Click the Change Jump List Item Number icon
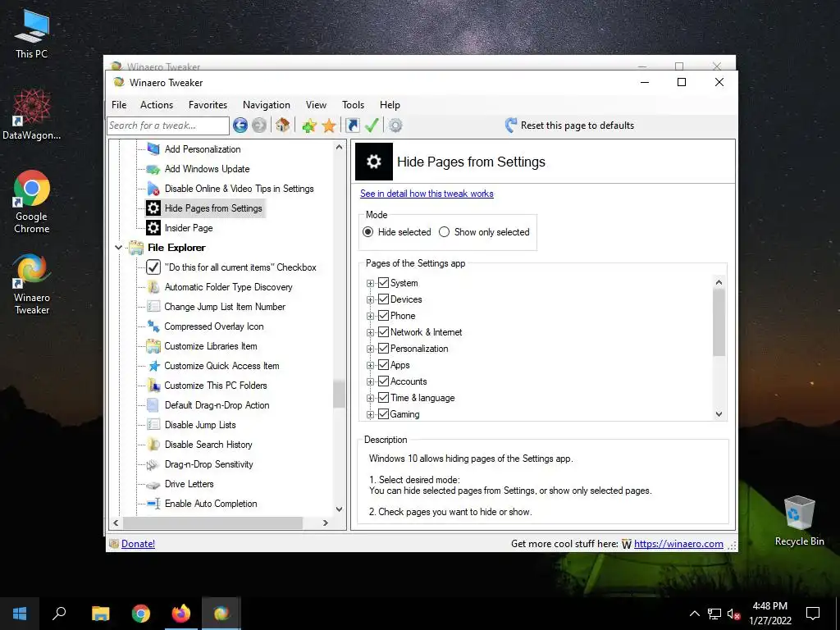Image resolution: width=840 pixels, height=630 pixels. click(x=153, y=307)
